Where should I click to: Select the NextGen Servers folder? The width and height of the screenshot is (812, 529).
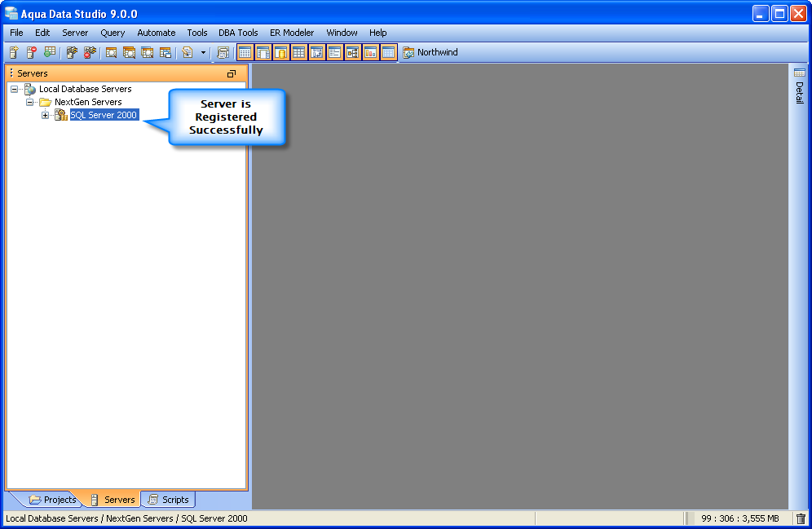[x=88, y=102]
